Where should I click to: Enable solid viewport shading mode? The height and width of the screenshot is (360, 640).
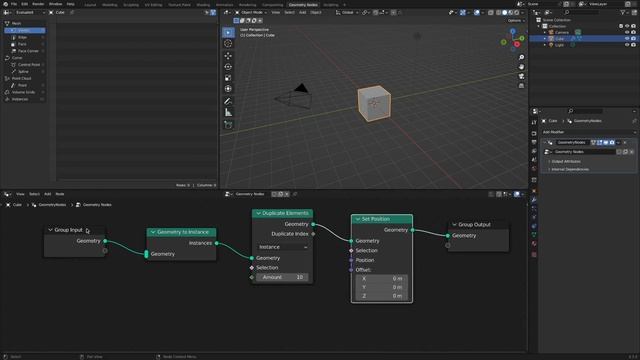pyautogui.click(x=504, y=13)
